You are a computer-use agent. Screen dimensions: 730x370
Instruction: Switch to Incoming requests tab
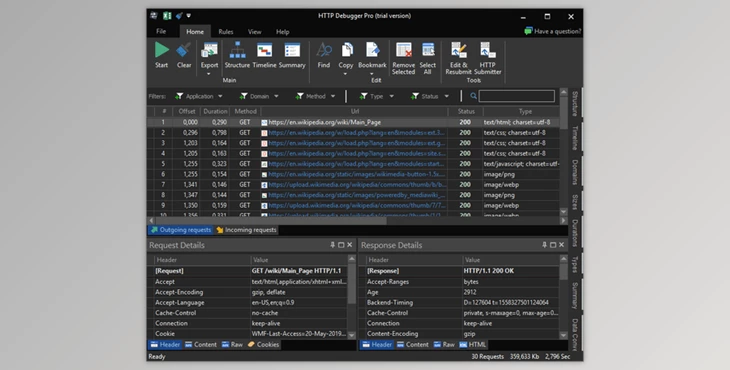tap(247, 230)
